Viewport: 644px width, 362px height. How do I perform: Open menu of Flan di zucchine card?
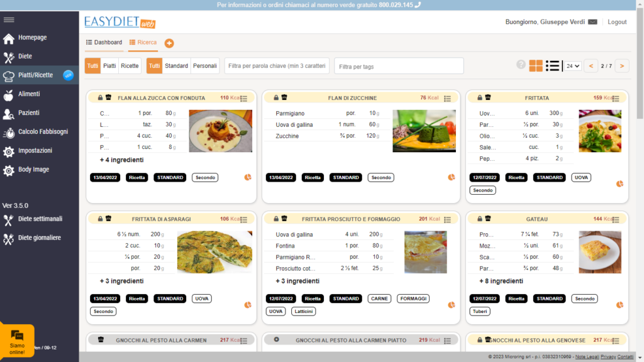coord(448,99)
